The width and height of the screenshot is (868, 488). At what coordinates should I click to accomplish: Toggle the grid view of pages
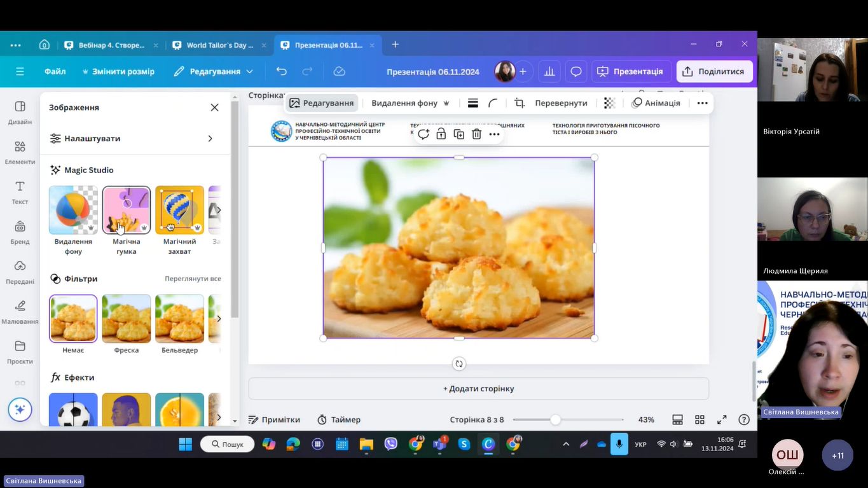(x=699, y=420)
